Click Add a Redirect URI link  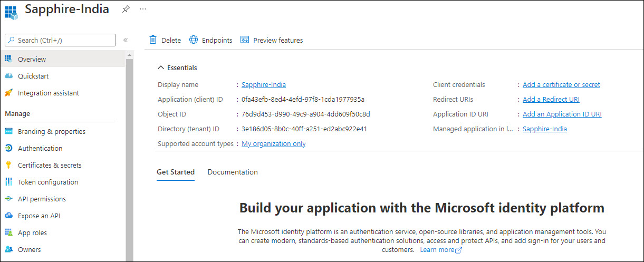point(551,99)
